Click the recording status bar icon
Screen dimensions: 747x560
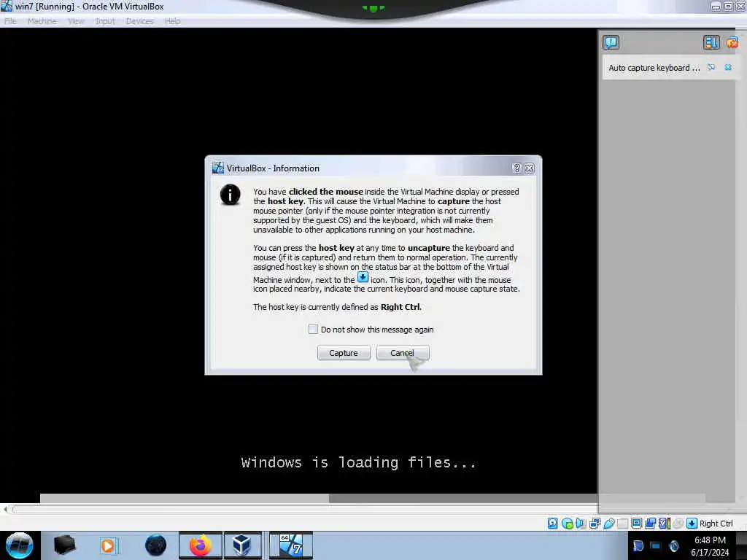(650, 524)
